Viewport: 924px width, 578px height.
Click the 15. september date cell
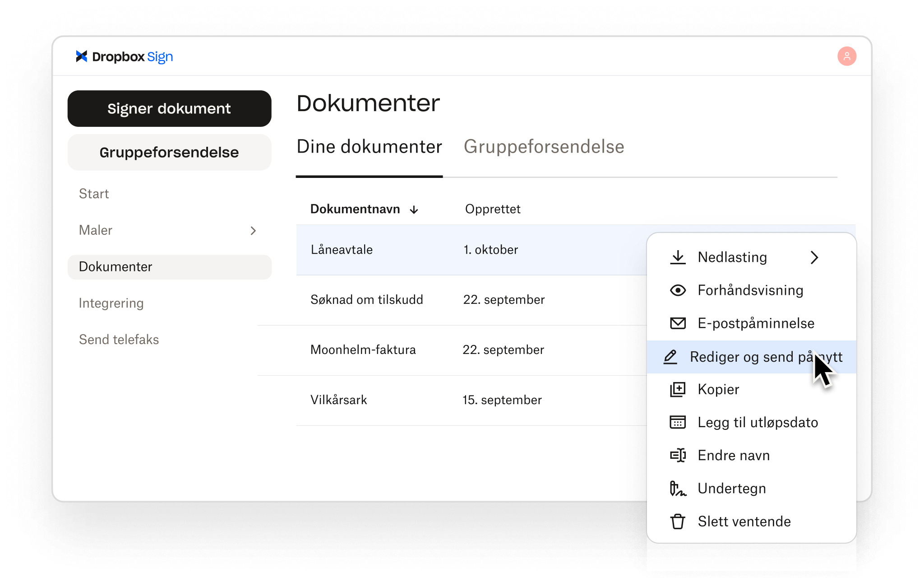click(x=502, y=400)
